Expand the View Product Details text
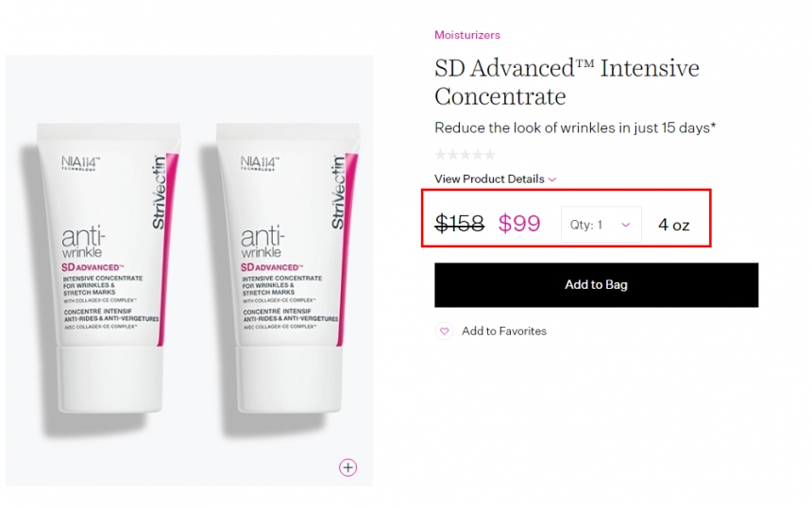This screenshot has width=812, height=508. point(489,178)
